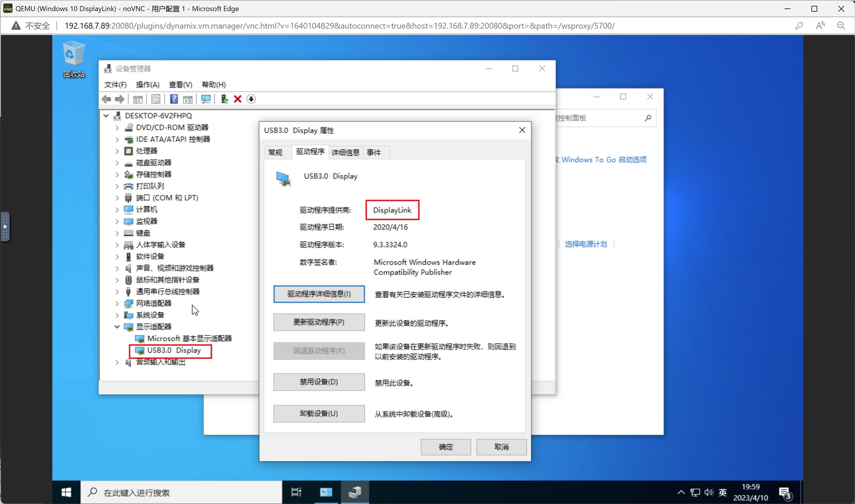Screen dimensions: 855x504
Task: Expand the 网络适配器 tree node
Action: click(117, 303)
